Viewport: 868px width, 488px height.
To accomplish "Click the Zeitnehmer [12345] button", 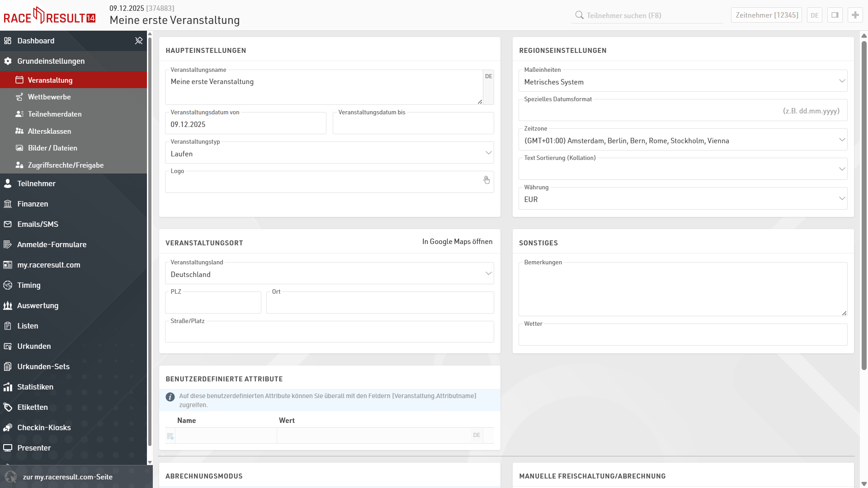I will coord(766,15).
